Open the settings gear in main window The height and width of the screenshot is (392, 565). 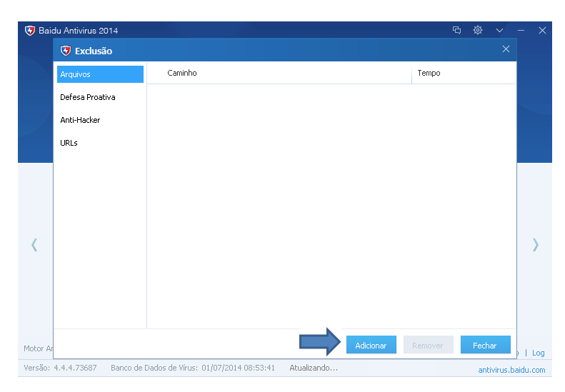click(x=478, y=30)
